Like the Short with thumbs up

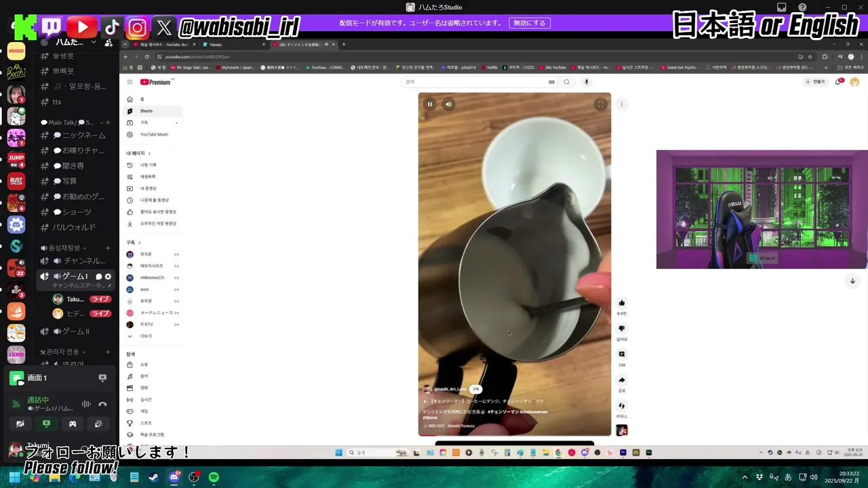tap(622, 303)
